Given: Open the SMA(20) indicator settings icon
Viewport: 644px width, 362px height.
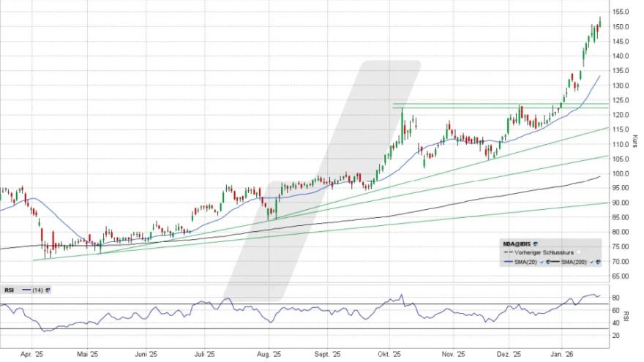Looking at the screenshot, I should click(x=548, y=261).
